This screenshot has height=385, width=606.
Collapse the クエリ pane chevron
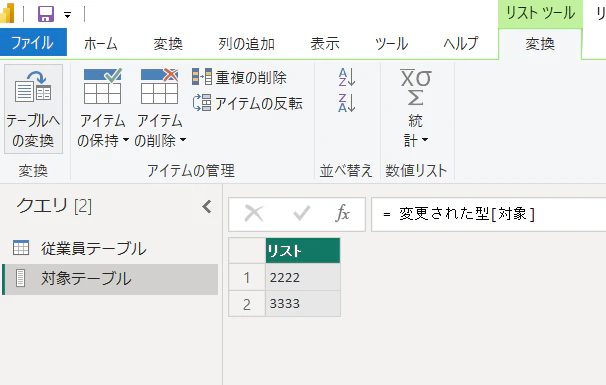[207, 206]
